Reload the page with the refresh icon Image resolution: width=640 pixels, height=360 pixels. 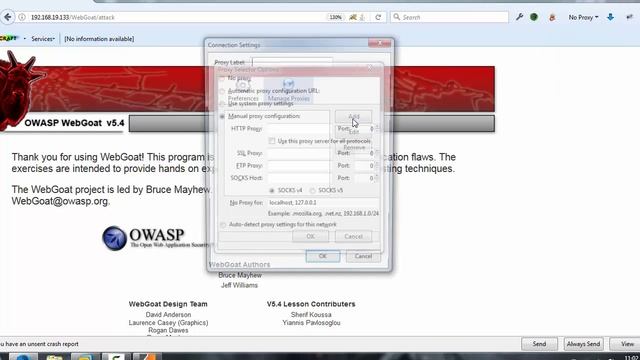378,17
